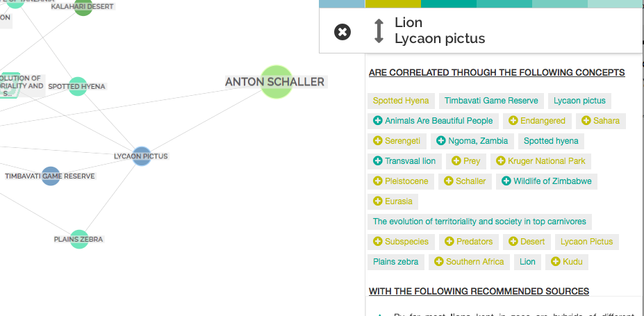The width and height of the screenshot is (644, 316).
Task: Click plus icon on Transvaal lion
Action: tap(378, 161)
